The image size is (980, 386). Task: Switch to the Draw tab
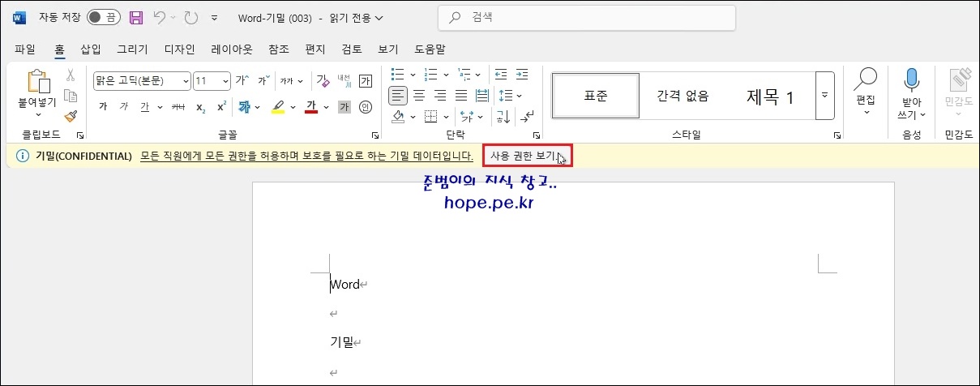coord(132,49)
